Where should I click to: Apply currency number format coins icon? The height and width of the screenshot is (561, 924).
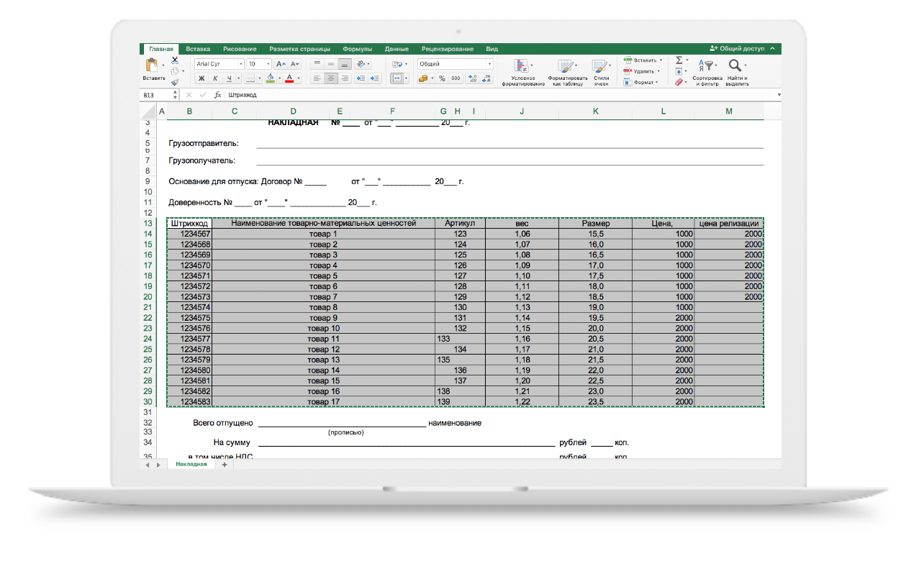423,78
